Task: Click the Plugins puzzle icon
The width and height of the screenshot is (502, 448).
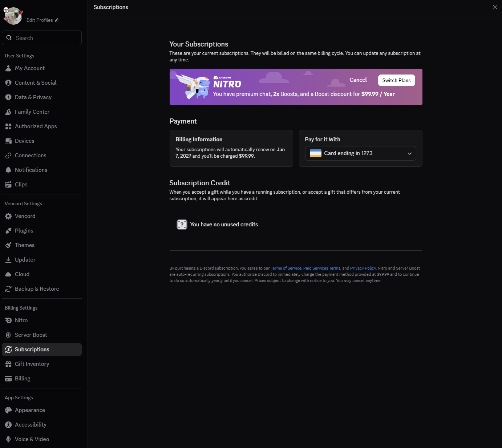Action: click(8, 231)
